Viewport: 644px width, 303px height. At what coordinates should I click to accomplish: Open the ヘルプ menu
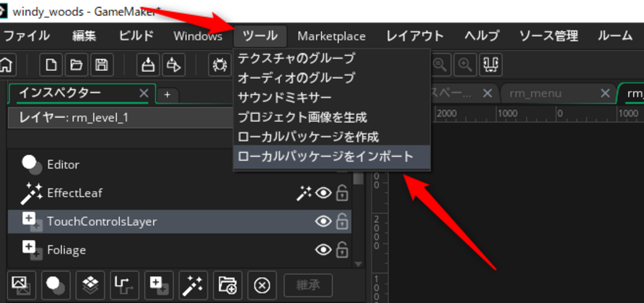click(x=481, y=36)
